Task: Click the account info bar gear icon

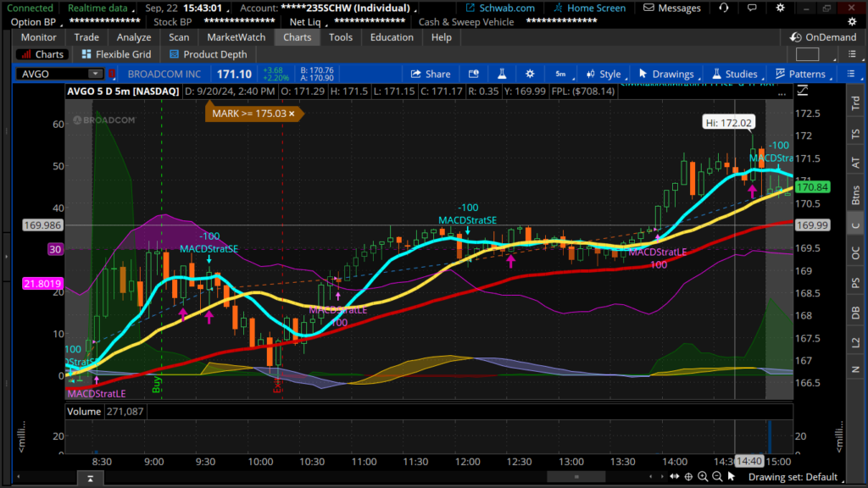Action: pyautogui.click(x=852, y=21)
